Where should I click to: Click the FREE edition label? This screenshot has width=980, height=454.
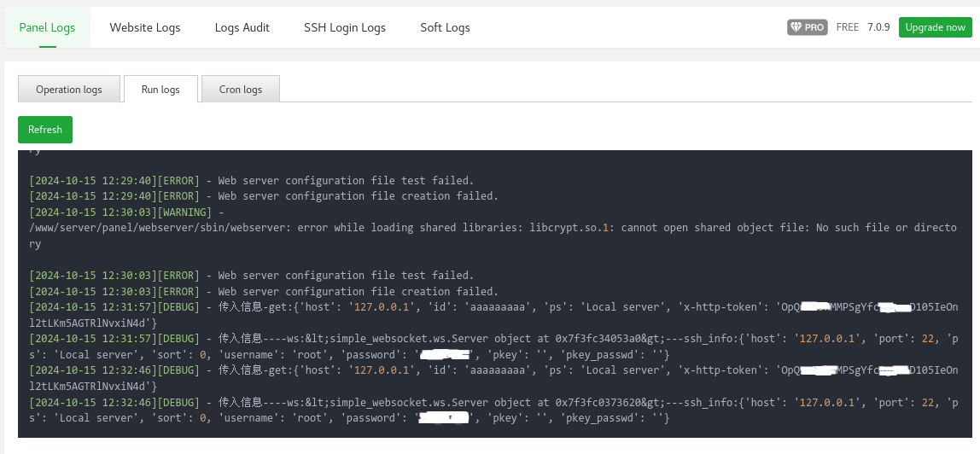[848, 27]
